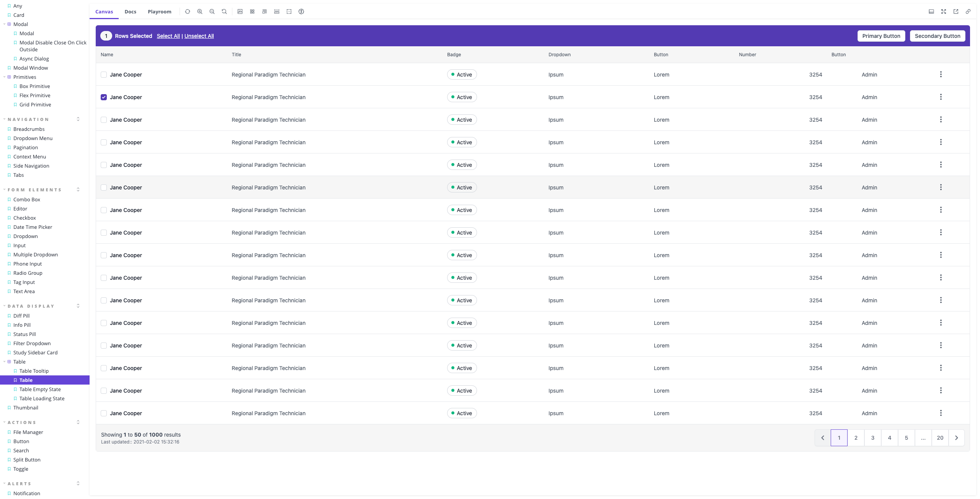Open the first row's three-dot menu

(941, 74)
